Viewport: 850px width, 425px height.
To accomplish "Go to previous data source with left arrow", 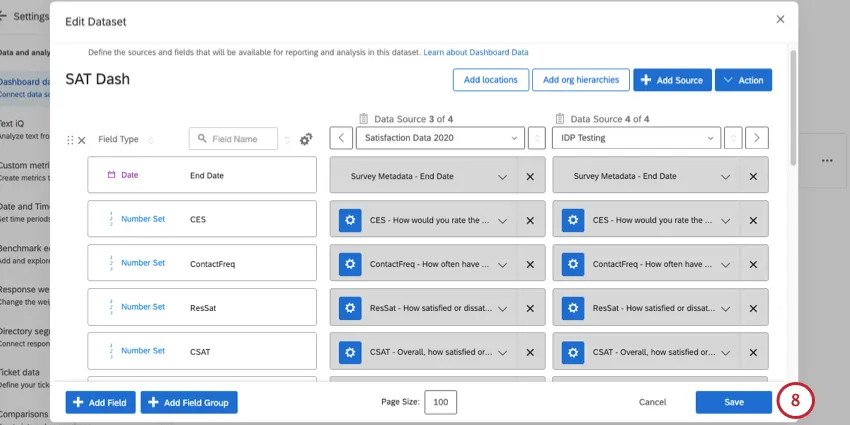I will tap(341, 138).
